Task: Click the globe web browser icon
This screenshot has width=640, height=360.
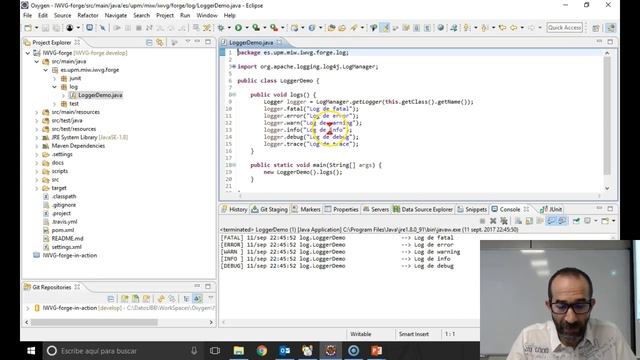Action: pos(440,28)
